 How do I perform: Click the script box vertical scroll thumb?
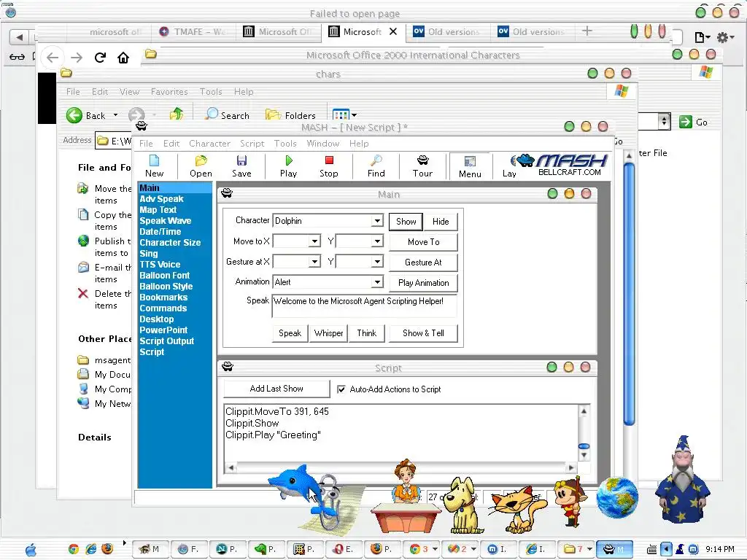[x=584, y=446]
